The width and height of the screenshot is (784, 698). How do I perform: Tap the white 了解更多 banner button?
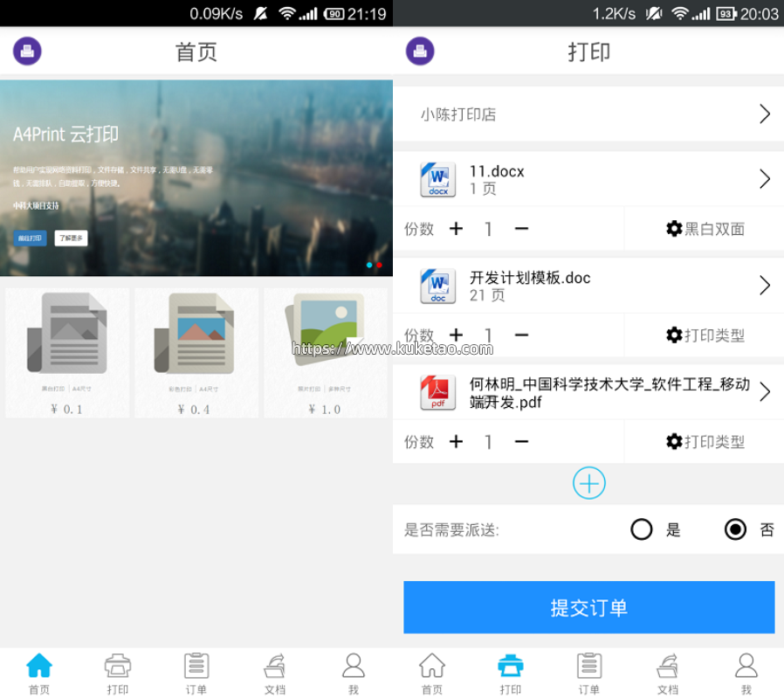pos(71,238)
